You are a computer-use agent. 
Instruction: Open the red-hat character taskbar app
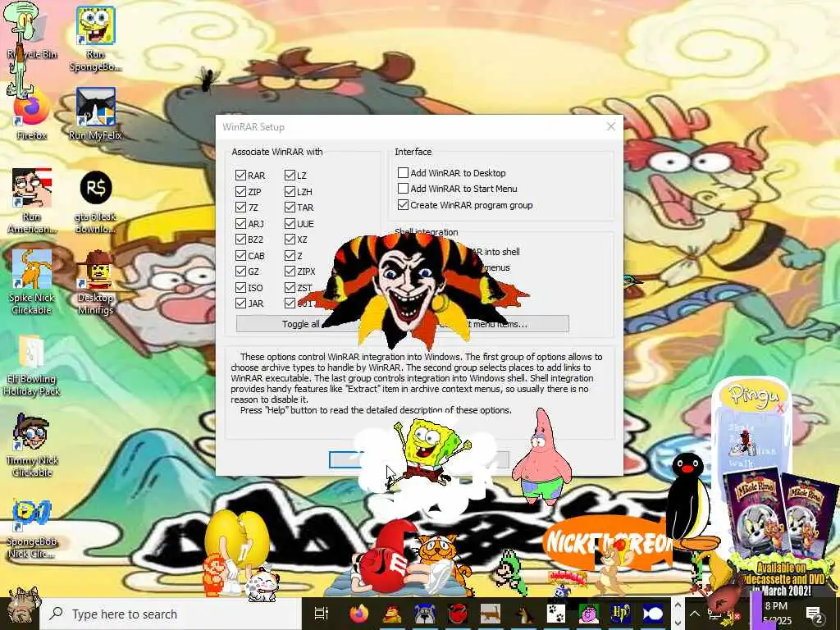click(x=392, y=614)
